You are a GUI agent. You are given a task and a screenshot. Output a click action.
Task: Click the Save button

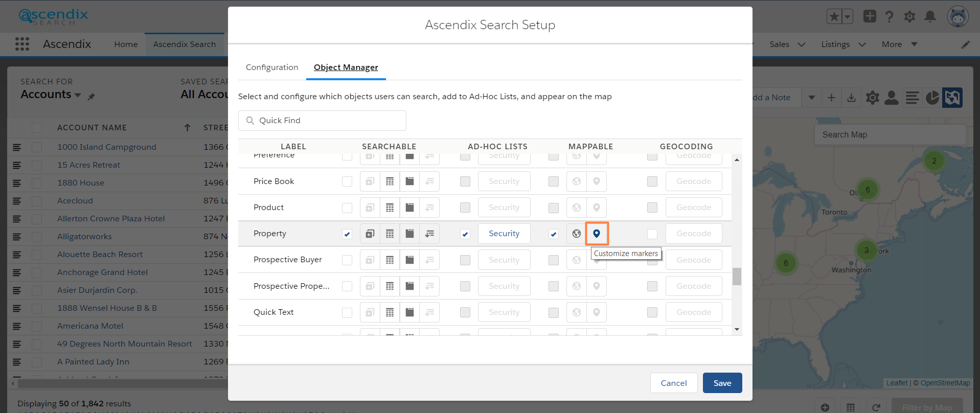(x=722, y=383)
